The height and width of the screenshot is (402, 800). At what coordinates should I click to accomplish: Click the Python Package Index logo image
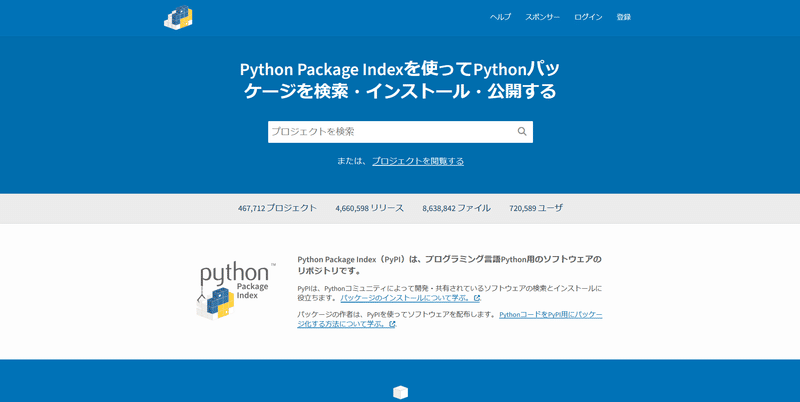(x=236, y=291)
